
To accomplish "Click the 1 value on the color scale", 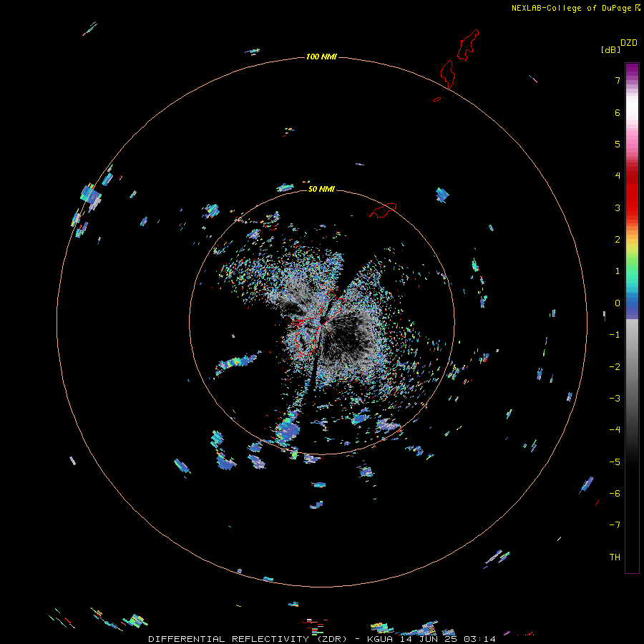I will point(618,271).
